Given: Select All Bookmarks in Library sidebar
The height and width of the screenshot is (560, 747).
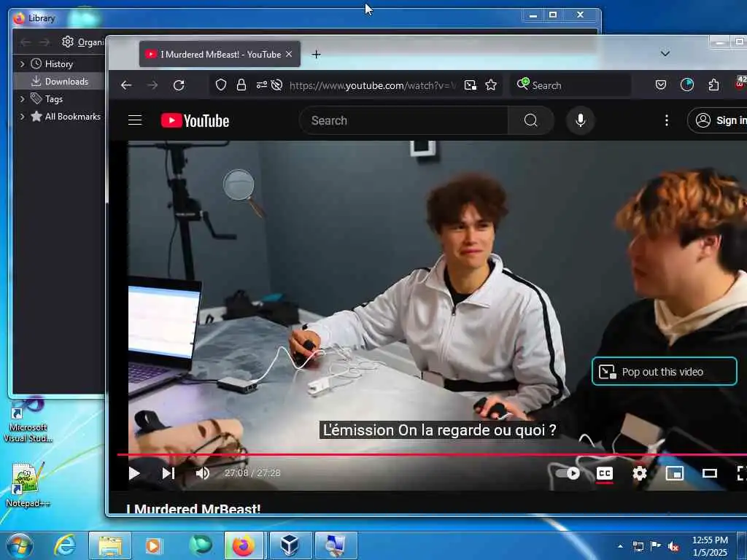Looking at the screenshot, I should point(72,116).
